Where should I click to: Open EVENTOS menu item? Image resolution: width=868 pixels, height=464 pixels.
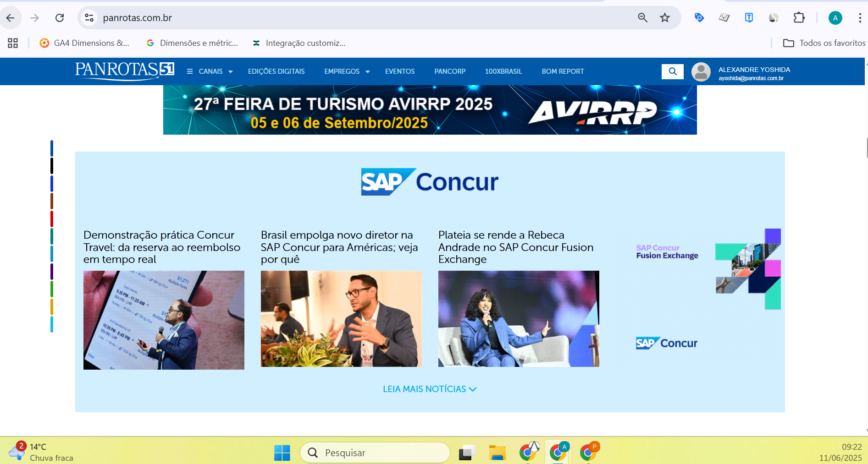click(400, 71)
